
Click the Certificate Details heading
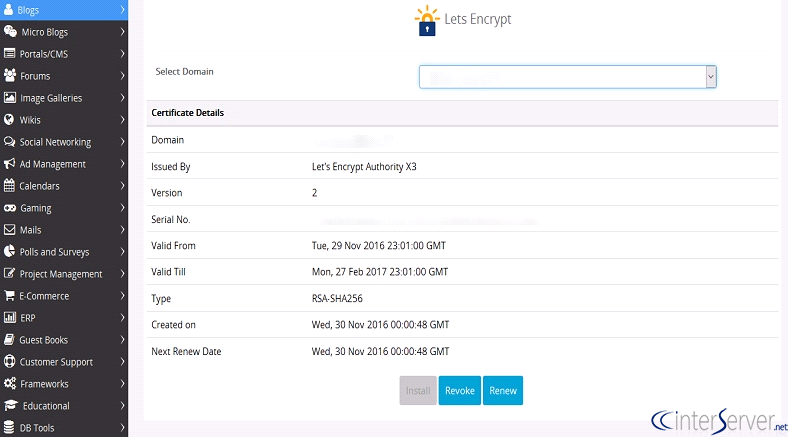coord(187,113)
